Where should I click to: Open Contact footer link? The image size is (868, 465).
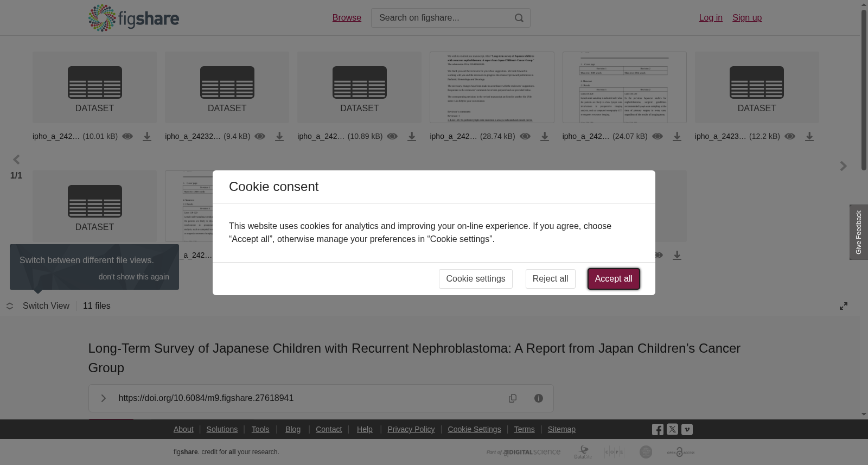click(329, 429)
